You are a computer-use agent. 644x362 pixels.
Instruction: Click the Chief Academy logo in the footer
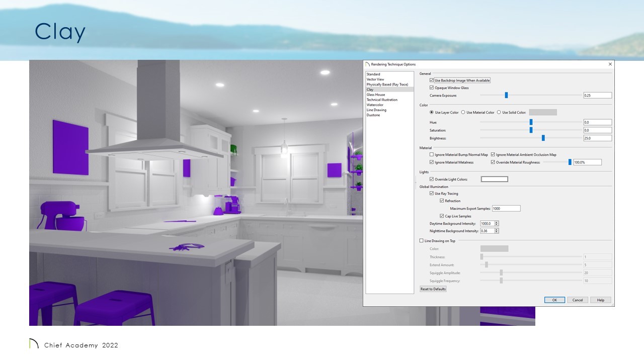(x=34, y=344)
